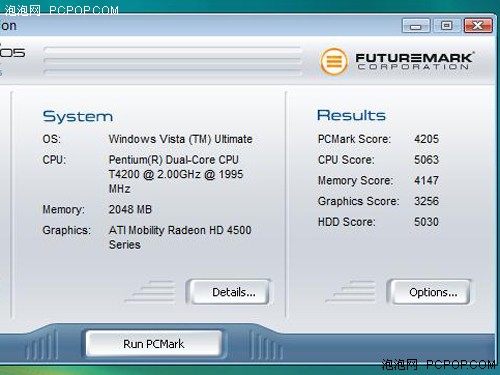Click the Futuremark Corporation wordmark

415,61
